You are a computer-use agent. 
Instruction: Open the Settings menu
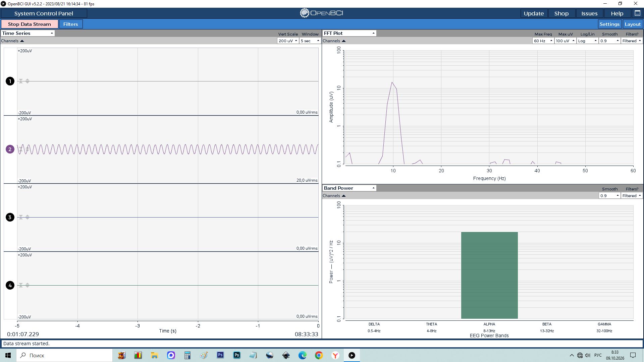point(609,24)
